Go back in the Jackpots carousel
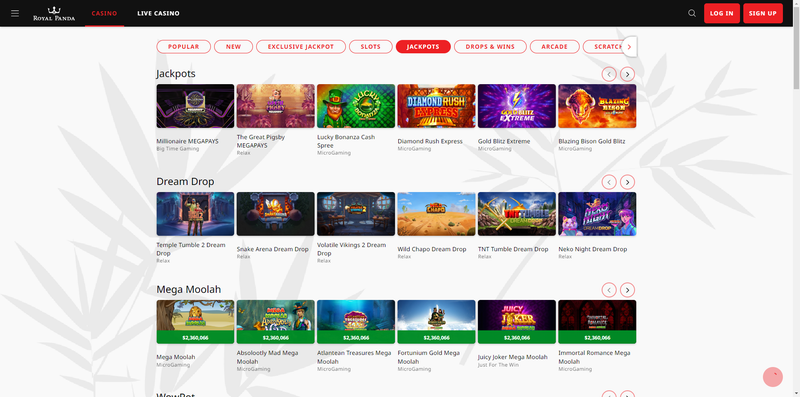The width and height of the screenshot is (800, 397). [x=609, y=75]
